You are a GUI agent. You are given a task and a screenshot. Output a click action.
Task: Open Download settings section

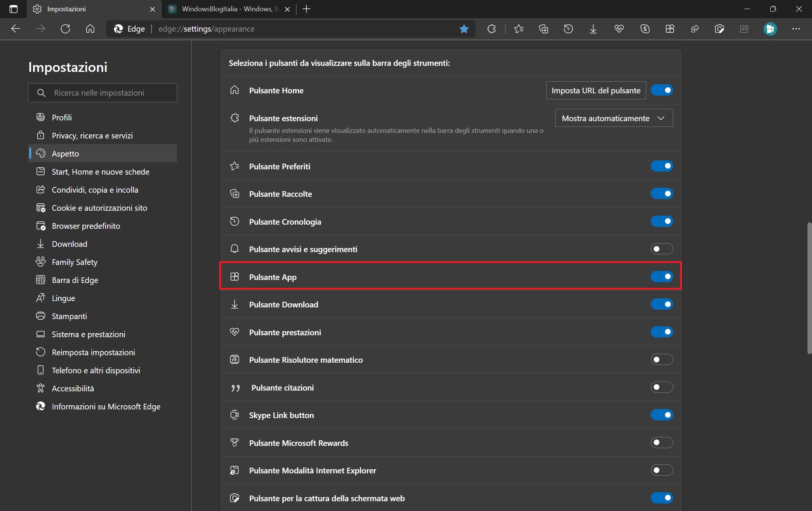pos(103,244)
